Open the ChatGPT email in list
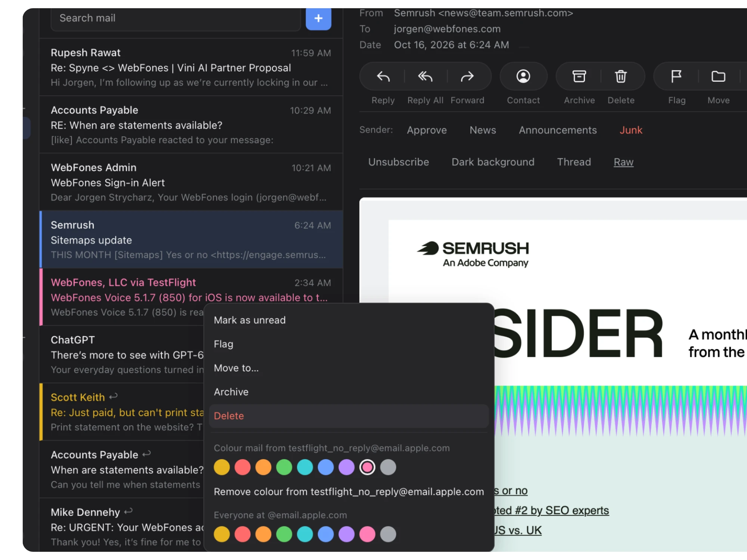This screenshot has height=560, width=747. point(122,354)
